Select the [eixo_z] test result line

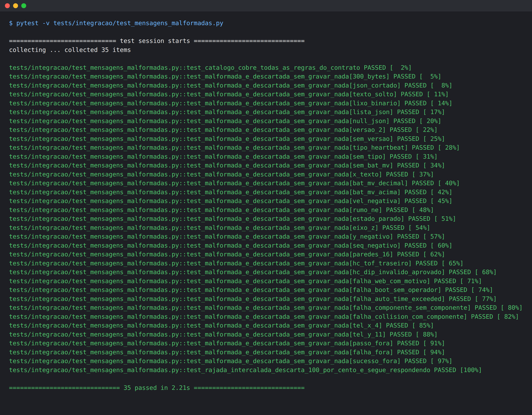[x=220, y=228]
